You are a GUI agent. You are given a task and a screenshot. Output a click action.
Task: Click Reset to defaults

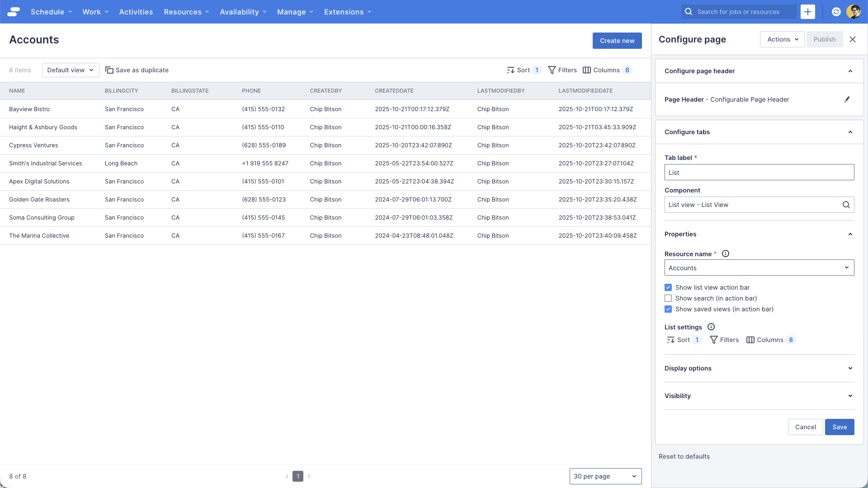[684, 456]
